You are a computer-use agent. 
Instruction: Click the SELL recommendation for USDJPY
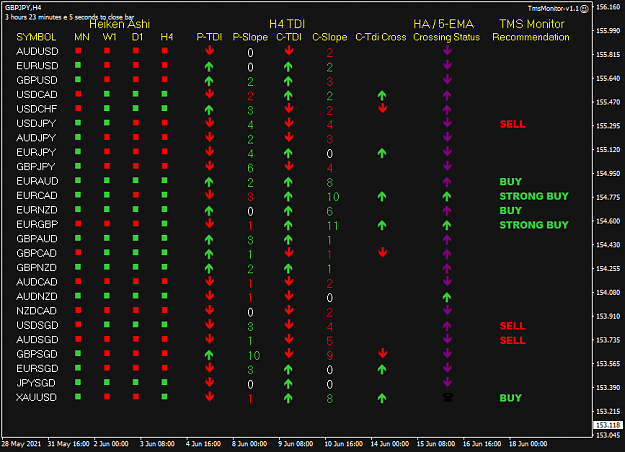513,124
